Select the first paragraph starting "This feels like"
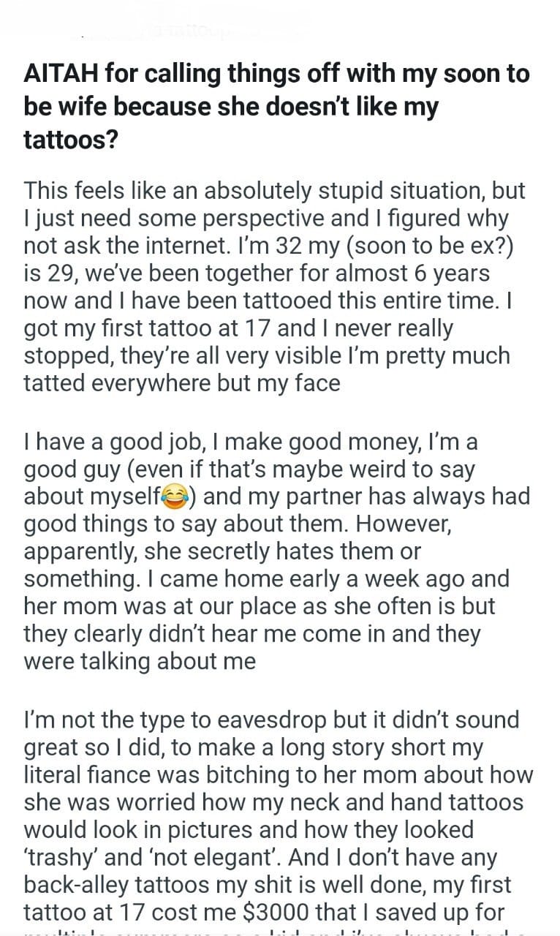The width and height of the screenshot is (560, 936). pyautogui.click(x=272, y=287)
